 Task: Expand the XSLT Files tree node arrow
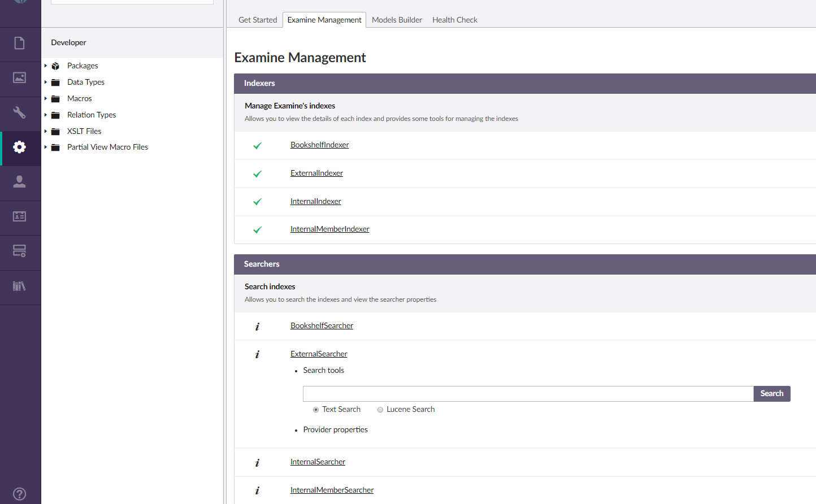coord(46,131)
